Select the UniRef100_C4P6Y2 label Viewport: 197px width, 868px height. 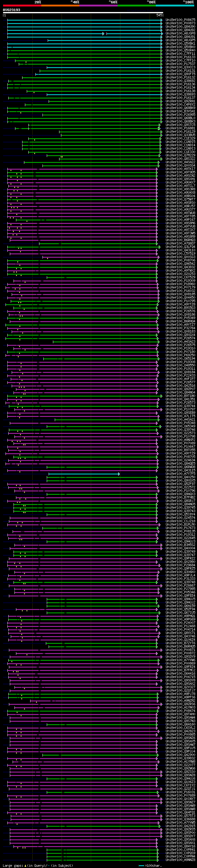click(180, 104)
